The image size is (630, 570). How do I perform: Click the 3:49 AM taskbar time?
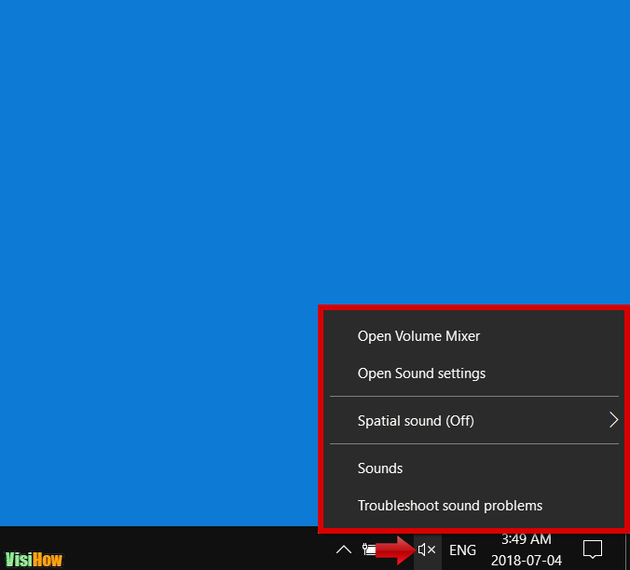click(526, 539)
